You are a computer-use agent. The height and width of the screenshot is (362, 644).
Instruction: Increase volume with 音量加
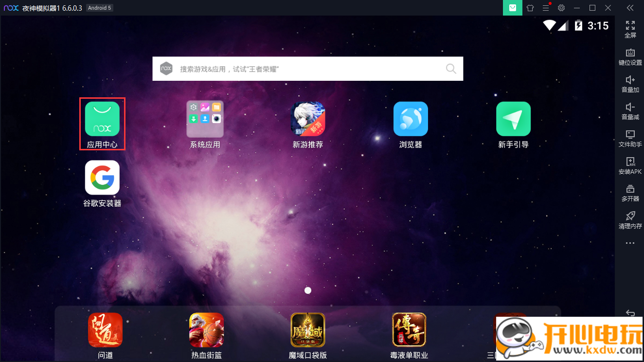point(630,83)
